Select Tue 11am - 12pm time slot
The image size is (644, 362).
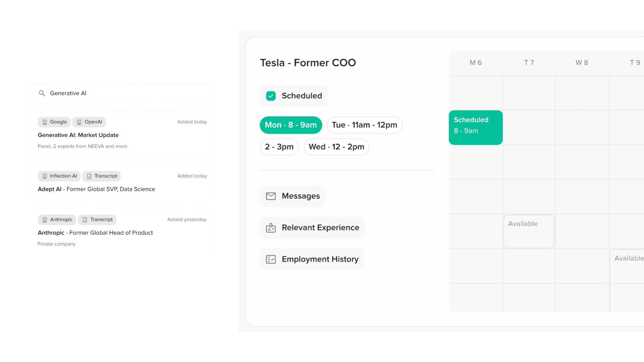click(x=365, y=125)
